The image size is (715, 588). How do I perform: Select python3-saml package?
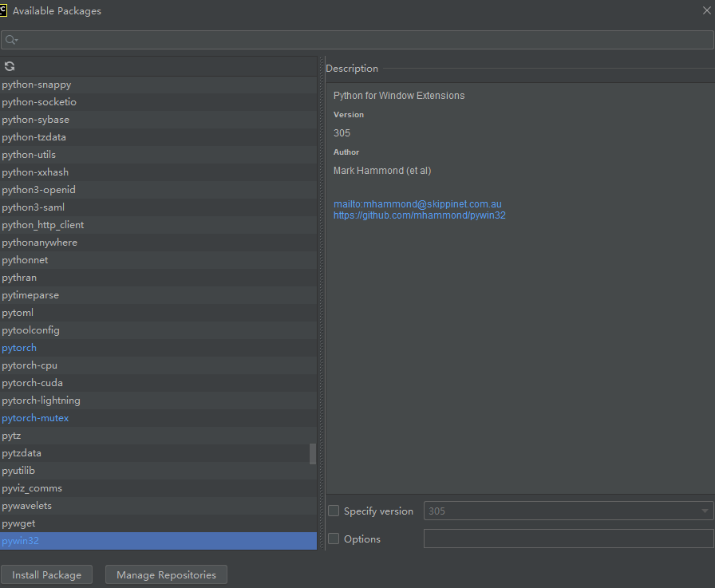click(x=158, y=207)
